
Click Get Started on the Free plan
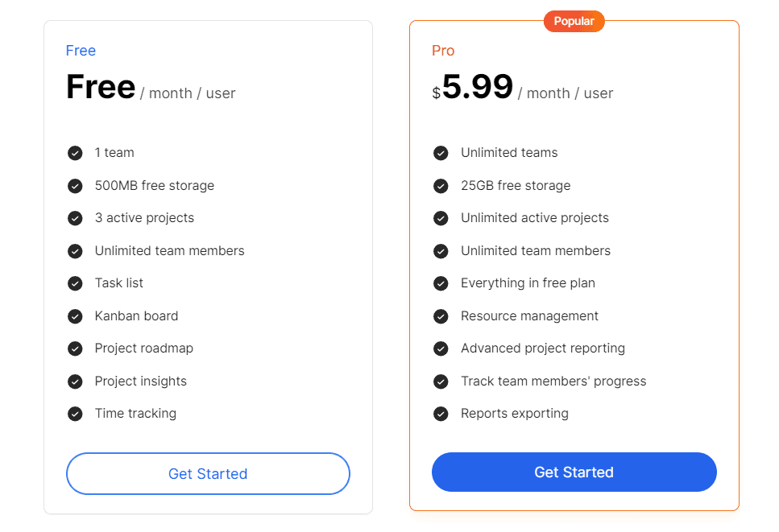(208, 473)
